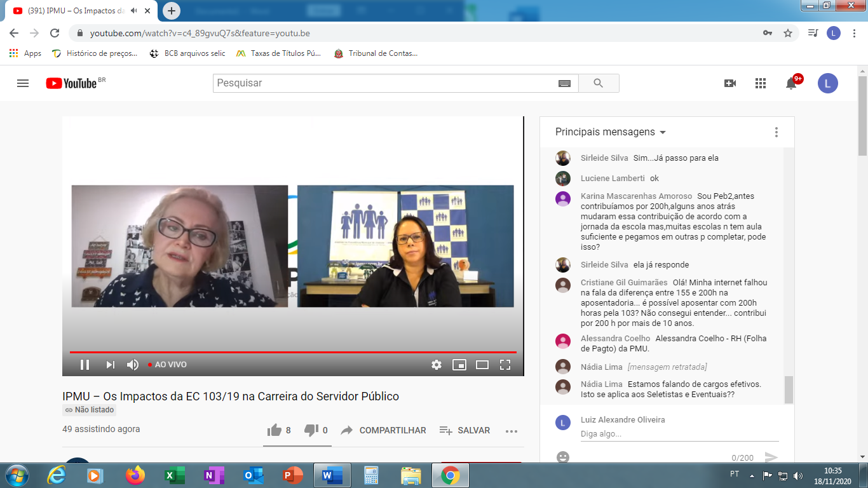Save the video with SALVAR
This screenshot has width=868, height=488.
pyautogui.click(x=465, y=430)
